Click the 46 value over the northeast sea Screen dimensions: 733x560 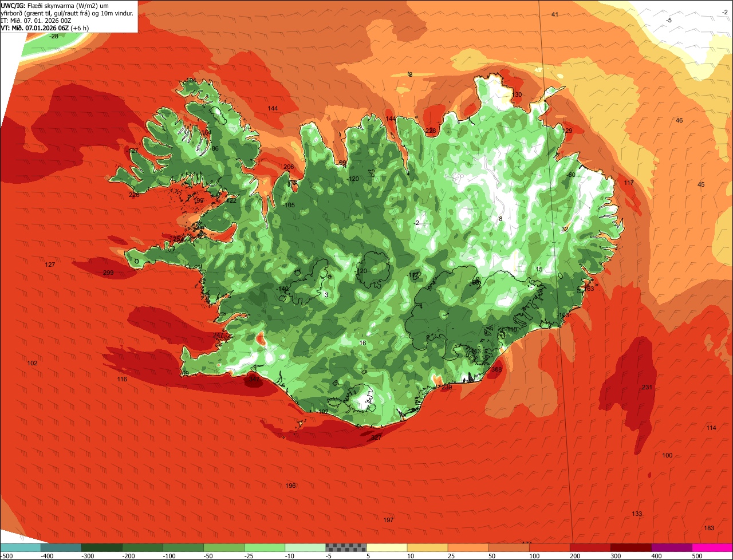click(679, 120)
